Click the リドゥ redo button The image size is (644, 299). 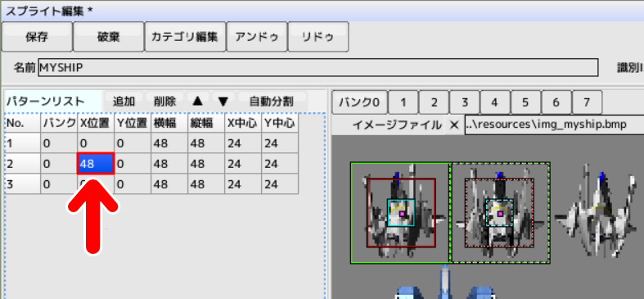[318, 37]
